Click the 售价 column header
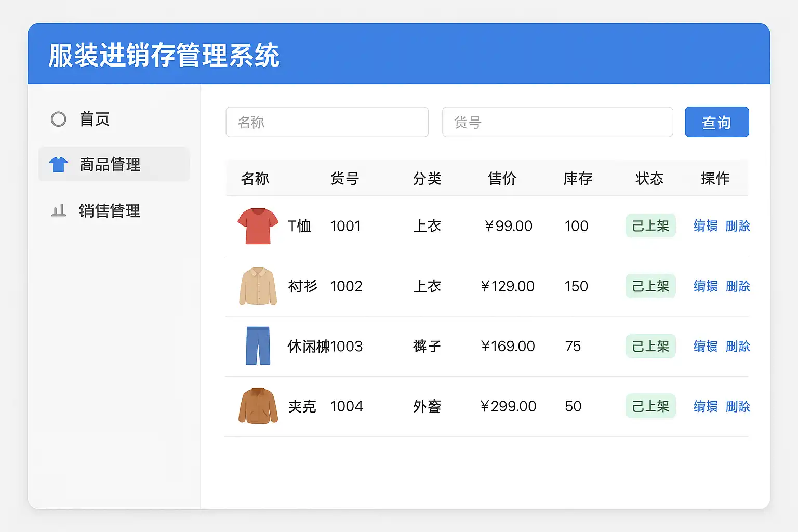The width and height of the screenshot is (798, 532). tap(502, 179)
